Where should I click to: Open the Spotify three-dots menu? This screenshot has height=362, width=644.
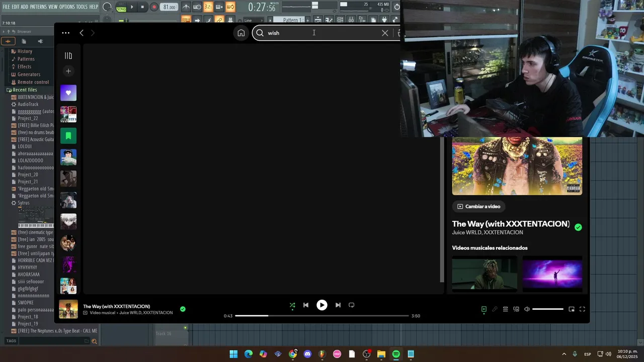pos(65,33)
